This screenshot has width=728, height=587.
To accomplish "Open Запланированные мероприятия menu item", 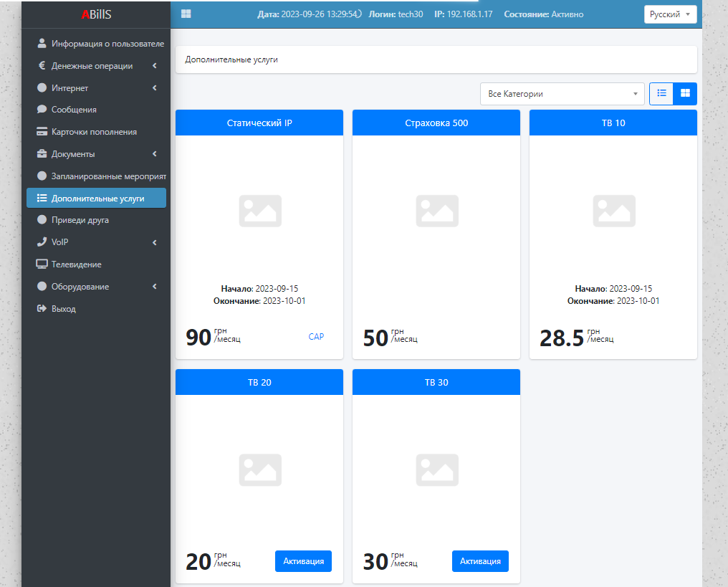I will point(108,176).
